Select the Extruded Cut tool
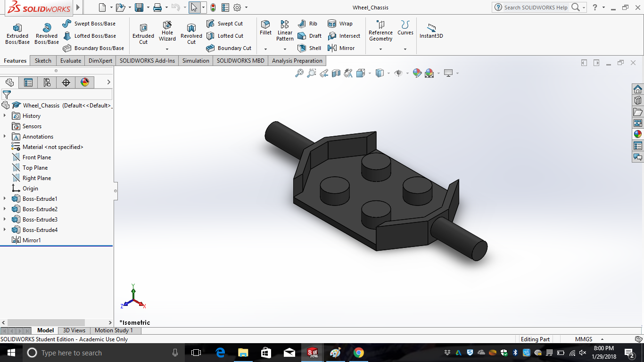This screenshot has width=644, height=362. point(143,34)
